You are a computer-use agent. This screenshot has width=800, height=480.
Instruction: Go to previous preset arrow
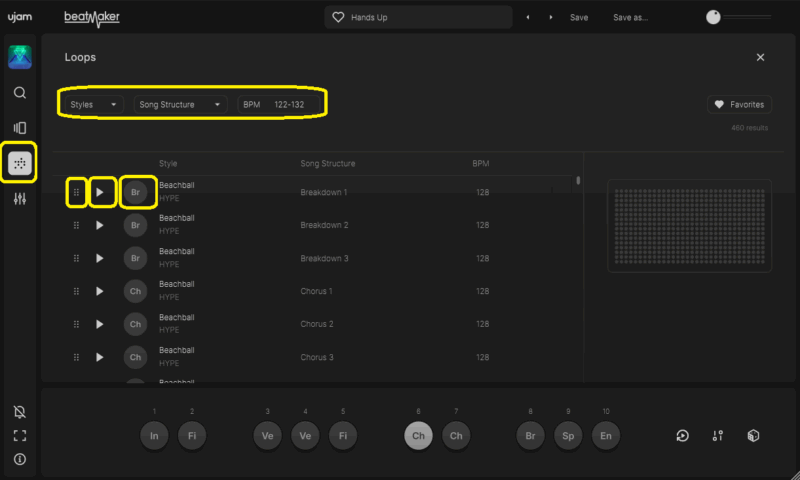tap(528, 17)
